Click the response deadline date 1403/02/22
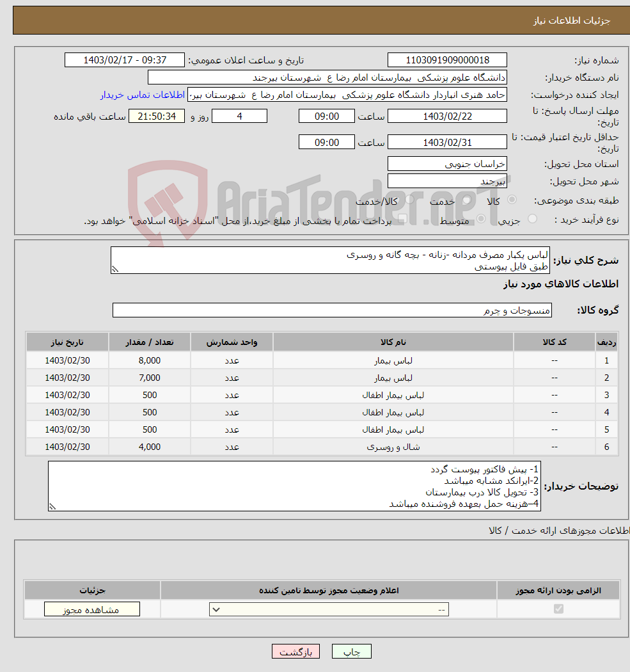Image resolution: width=630 pixels, height=672 pixels. (x=447, y=116)
